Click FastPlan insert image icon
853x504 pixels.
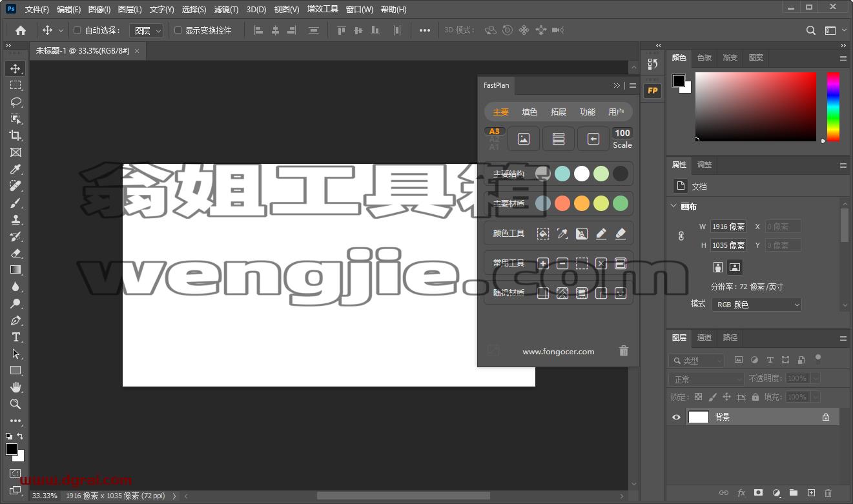[524, 139]
